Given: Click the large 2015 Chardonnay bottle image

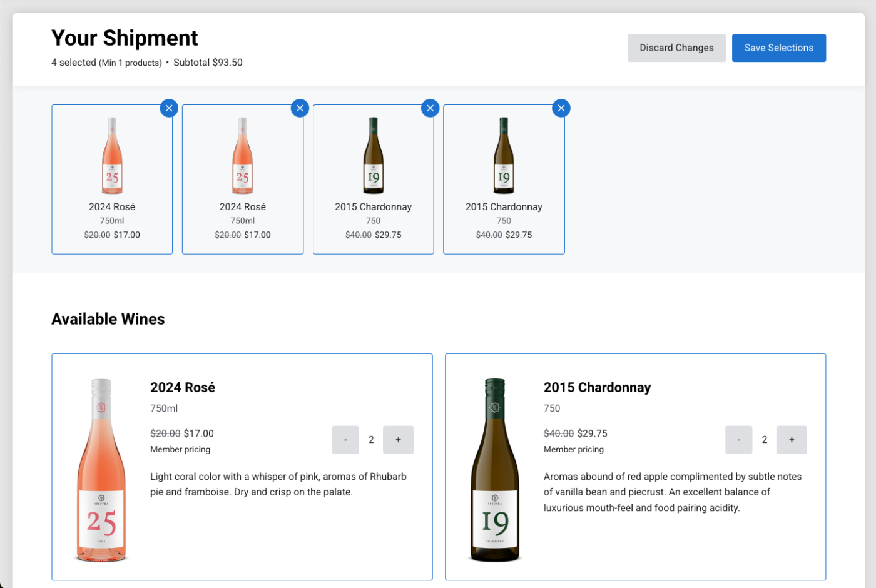Looking at the screenshot, I should point(495,470).
